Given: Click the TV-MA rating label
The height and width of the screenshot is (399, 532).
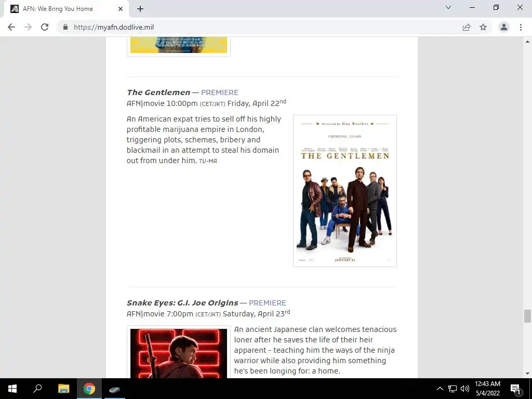Looking at the screenshot, I should point(208,161).
